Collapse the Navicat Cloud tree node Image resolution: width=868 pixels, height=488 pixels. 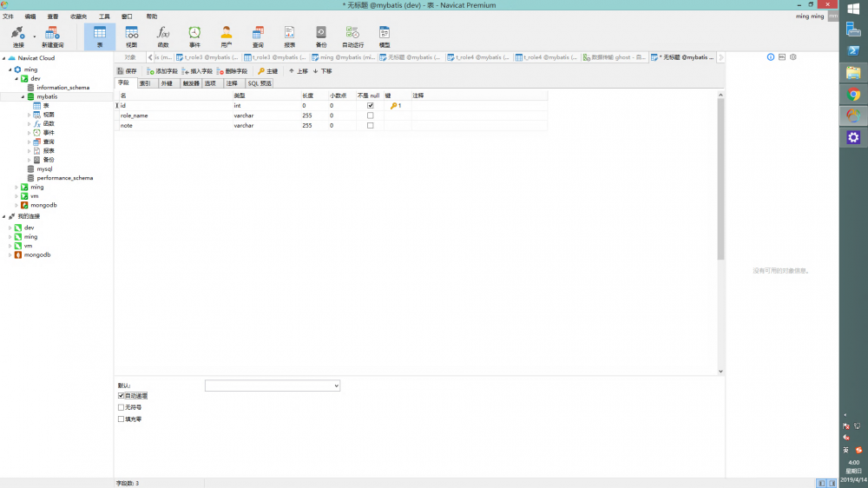(x=3, y=57)
